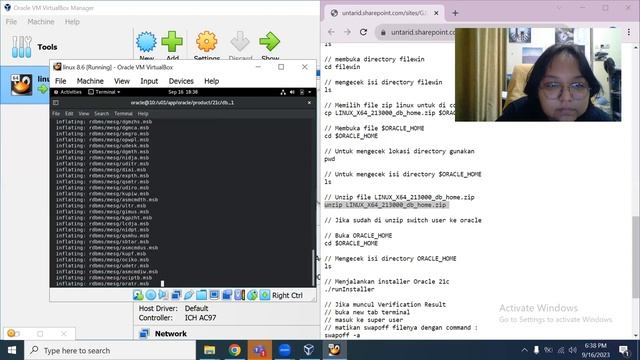Click the New machine icon in VirtualBox Manager
640x360 pixels.
(x=146, y=42)
